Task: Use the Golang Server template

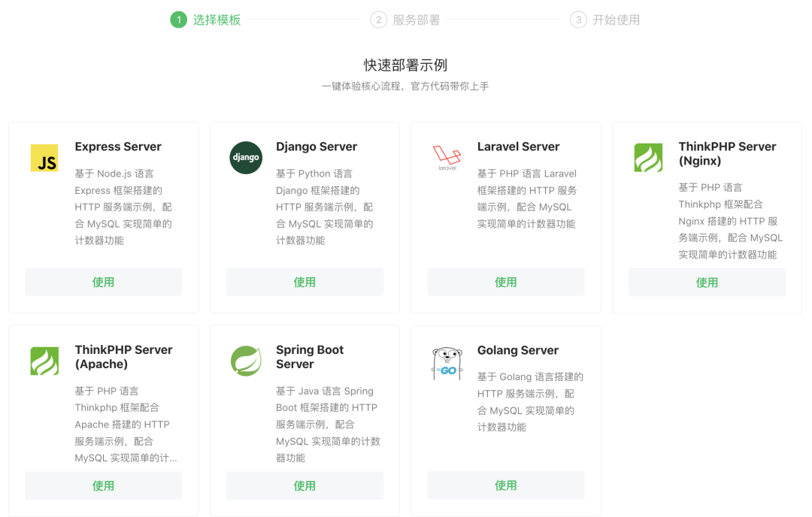Action: pyautogui.click(x=505, y=485)
